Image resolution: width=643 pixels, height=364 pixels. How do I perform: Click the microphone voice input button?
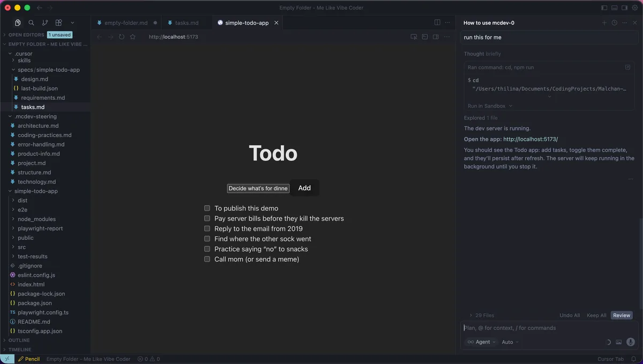pyautogui.click(x=631, y=342)
